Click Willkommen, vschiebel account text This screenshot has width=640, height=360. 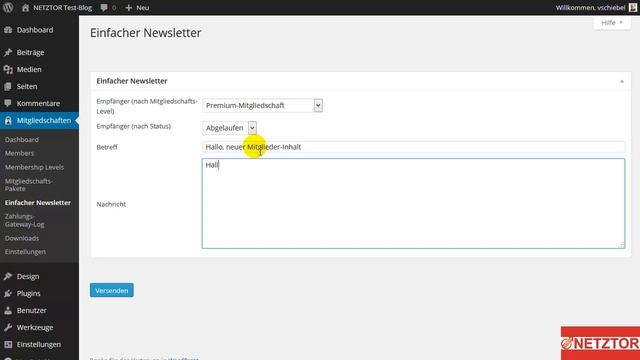[590, 7]
